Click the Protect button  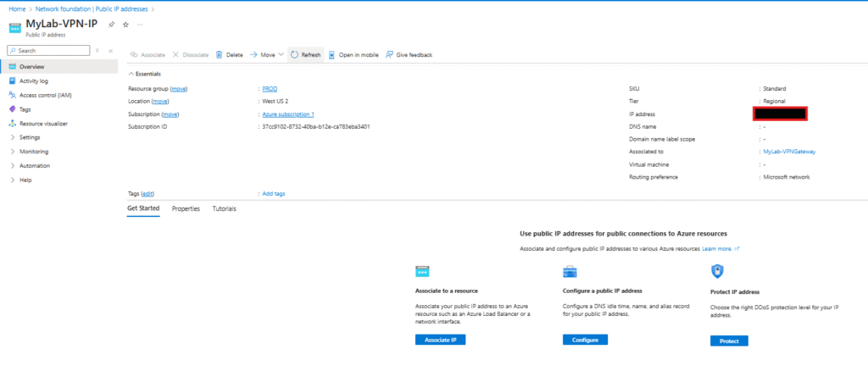click(729, 341)
